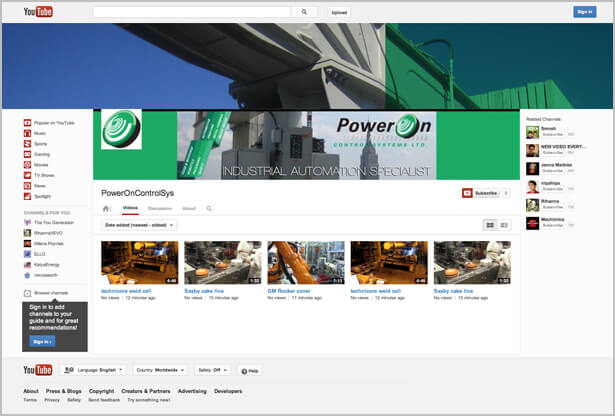Image resolution: width=615 pixels, height=416 pixels.
Task: Click the Copyright footer link
Action: click(102, 391)
